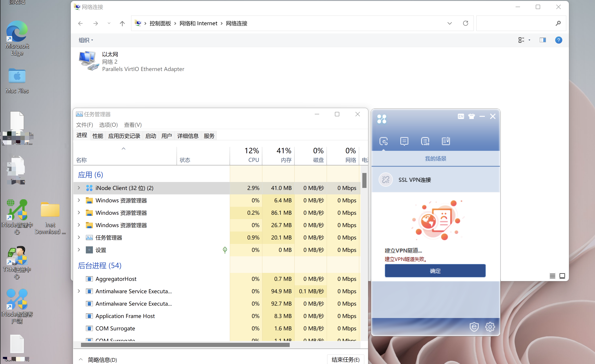The height and width of the screenshot is (364, 595).
Task: Click the Task Manager vertical scrollbar thumb
Action: coord(364,180)
